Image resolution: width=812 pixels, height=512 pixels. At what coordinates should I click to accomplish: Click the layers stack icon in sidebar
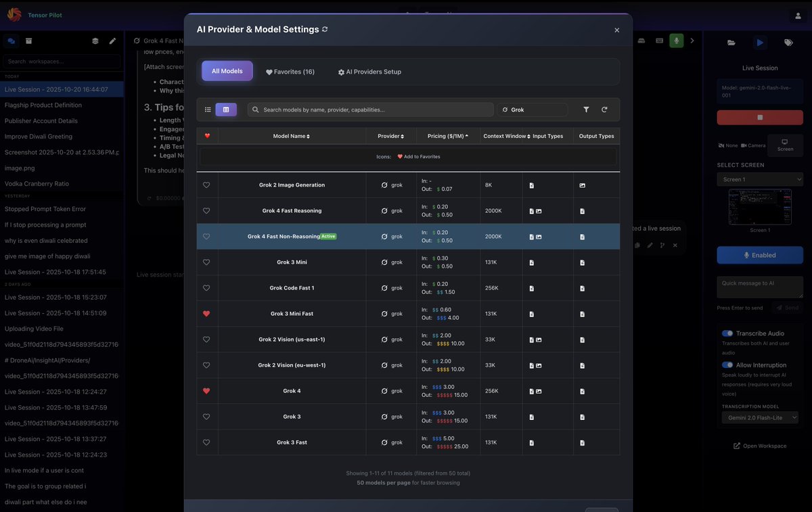point(95,41)
